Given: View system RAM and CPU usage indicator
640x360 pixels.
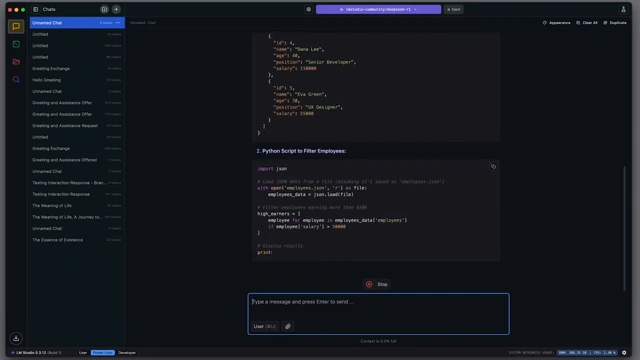Looking at the screenshot, I should coord(587,353).
